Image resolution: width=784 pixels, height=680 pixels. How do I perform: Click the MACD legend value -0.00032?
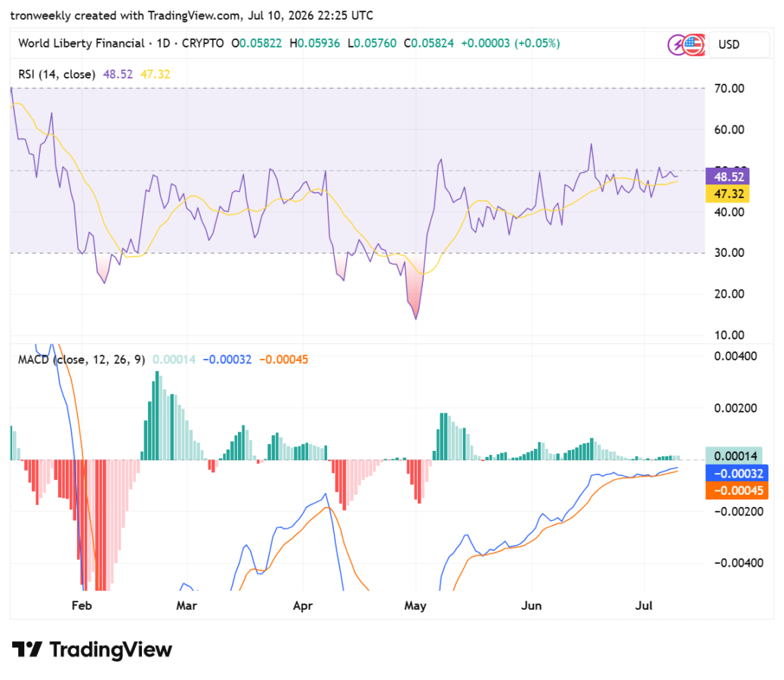click(x=227, y=360)
